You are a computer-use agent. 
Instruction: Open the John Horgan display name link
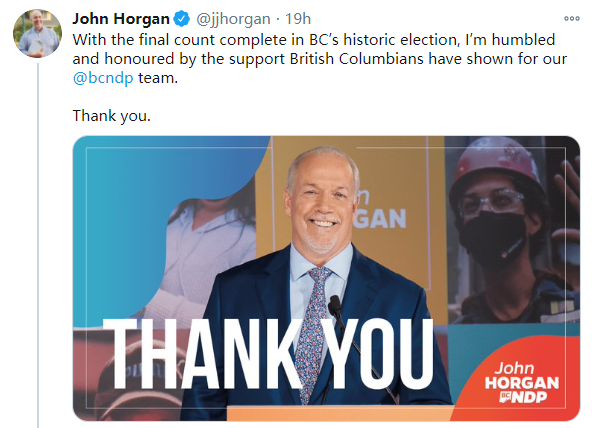click(x=121, y=18)
